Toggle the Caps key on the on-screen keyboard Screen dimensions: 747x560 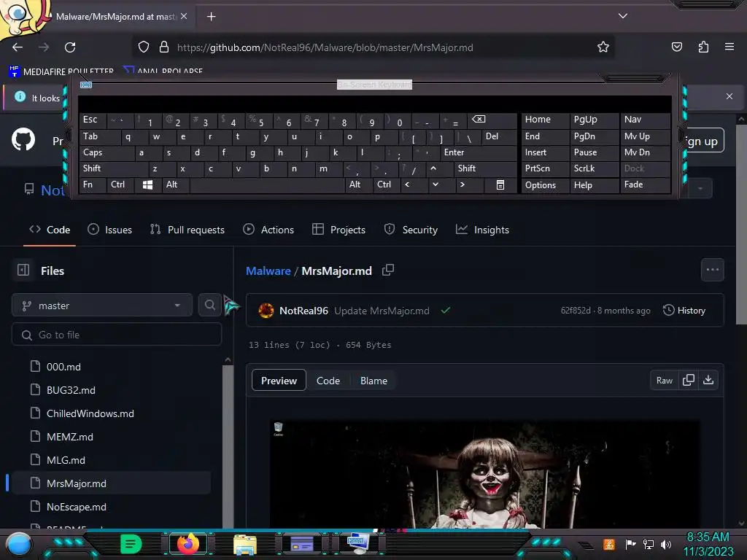coord(106,152)
